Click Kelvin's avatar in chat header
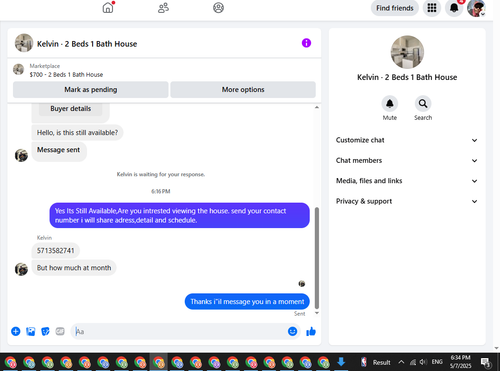Viewport: 500px width, 371px height. click(24, 43)
